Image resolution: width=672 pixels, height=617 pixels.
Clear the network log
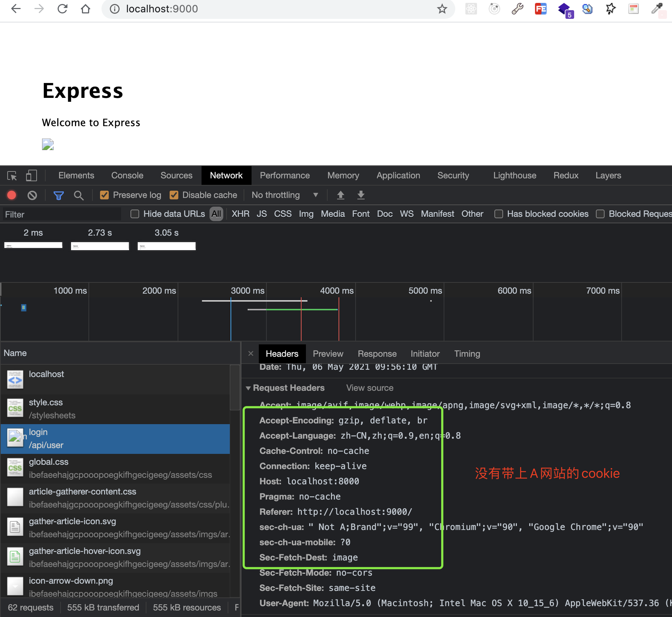pyautogui.click(x=32, y=195)
